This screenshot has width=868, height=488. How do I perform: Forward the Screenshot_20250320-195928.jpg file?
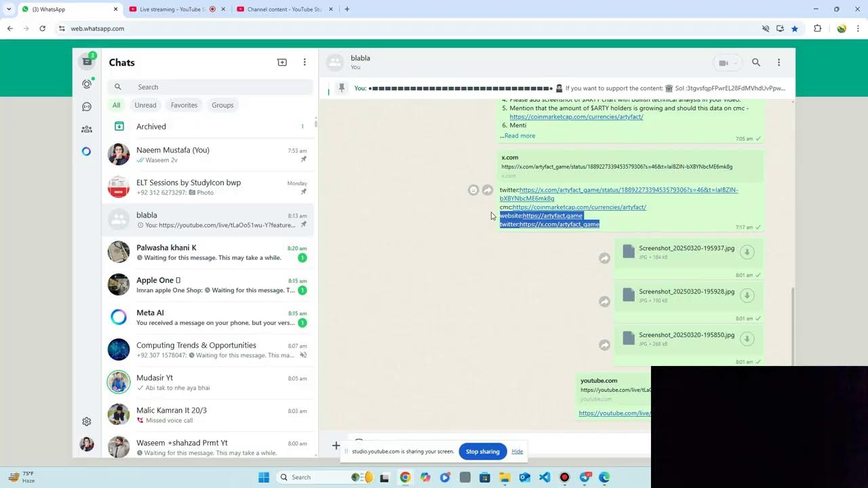[604, 302]
